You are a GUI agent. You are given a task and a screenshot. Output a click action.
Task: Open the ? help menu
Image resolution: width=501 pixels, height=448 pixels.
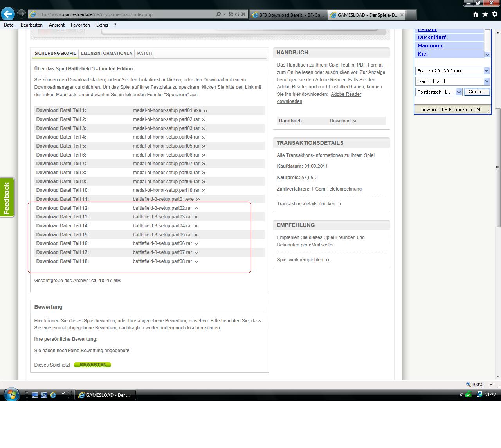(115, 25)
